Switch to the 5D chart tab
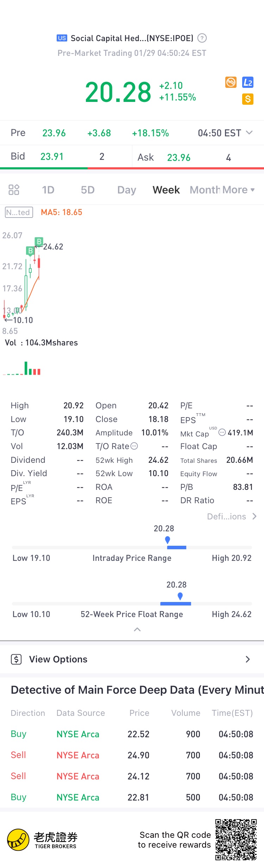Viewport: 264px width, 868px height. [x=88, y=190]
